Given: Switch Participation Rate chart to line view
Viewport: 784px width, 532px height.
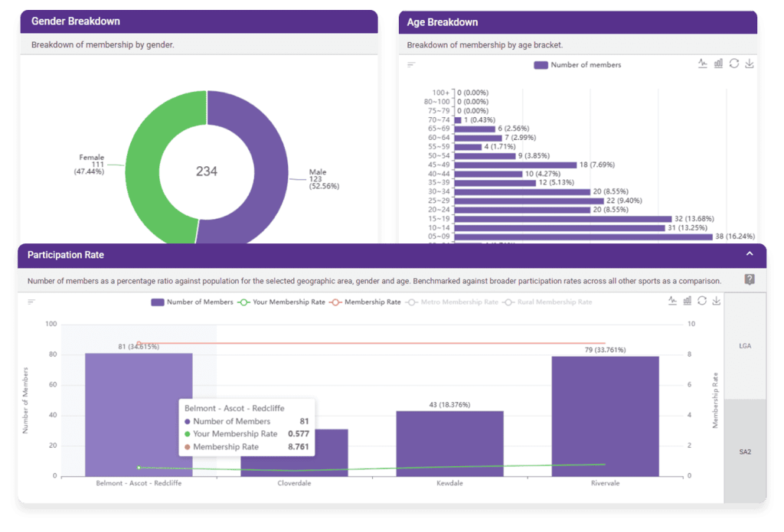Looking at the screenshot, I should coord(671,301).
